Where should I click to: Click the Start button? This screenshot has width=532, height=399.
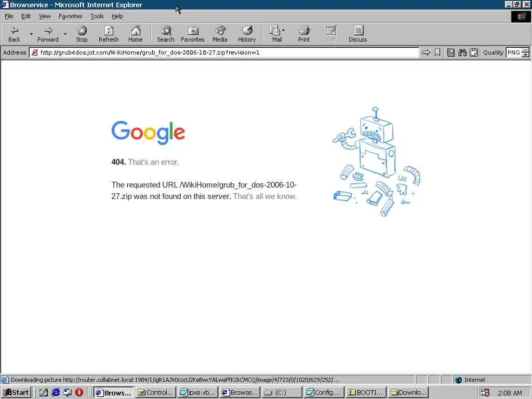point(16,393)
